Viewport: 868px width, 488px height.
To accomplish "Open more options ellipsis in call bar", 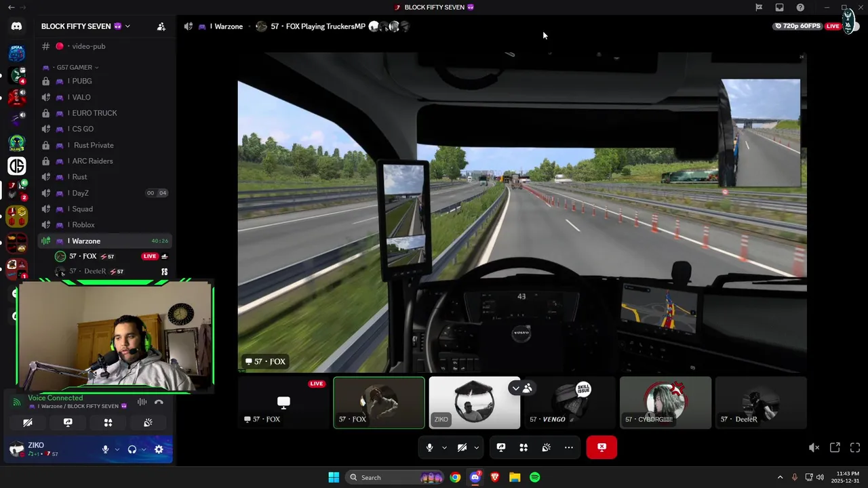I will (569, 447).
